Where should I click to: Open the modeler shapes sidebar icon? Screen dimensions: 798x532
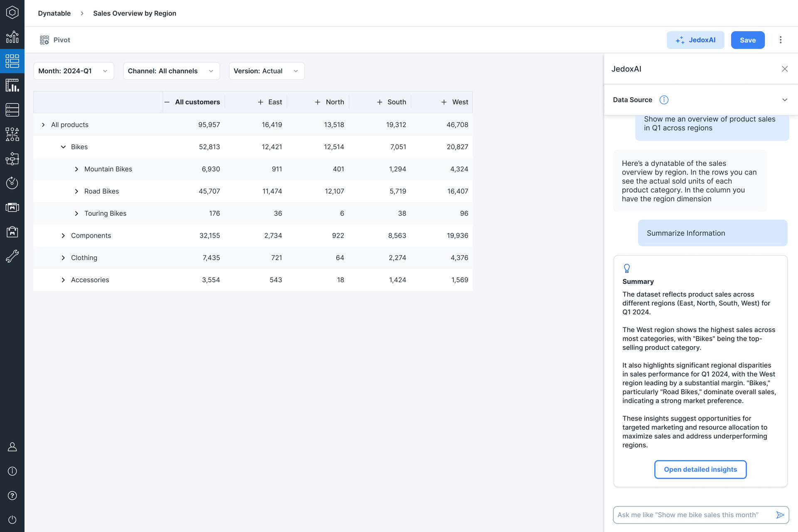coord(12,134)
